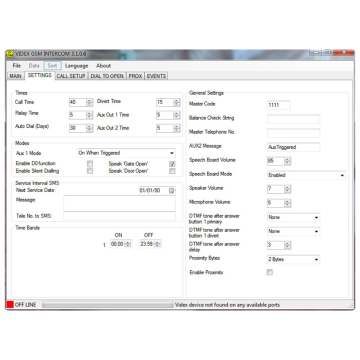Adjust the Speaker Volume spinner
360x360 pixels.
tap(287, 189)
